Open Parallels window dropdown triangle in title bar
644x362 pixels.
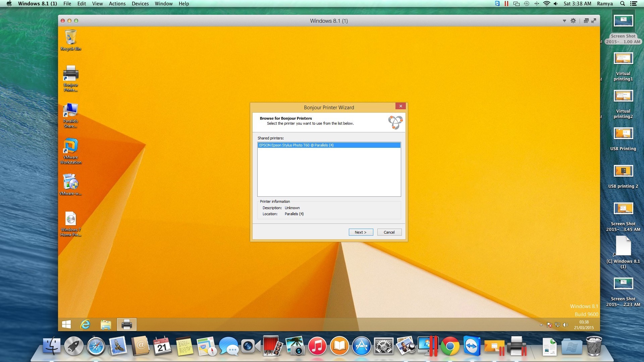click(x=564, y=21)
